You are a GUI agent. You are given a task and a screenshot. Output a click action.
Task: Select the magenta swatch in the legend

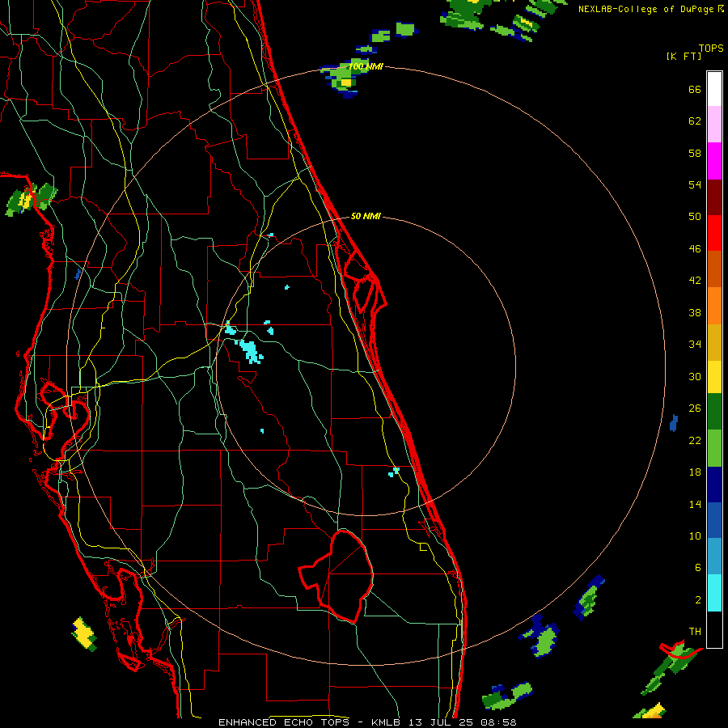tap(714, 161)
